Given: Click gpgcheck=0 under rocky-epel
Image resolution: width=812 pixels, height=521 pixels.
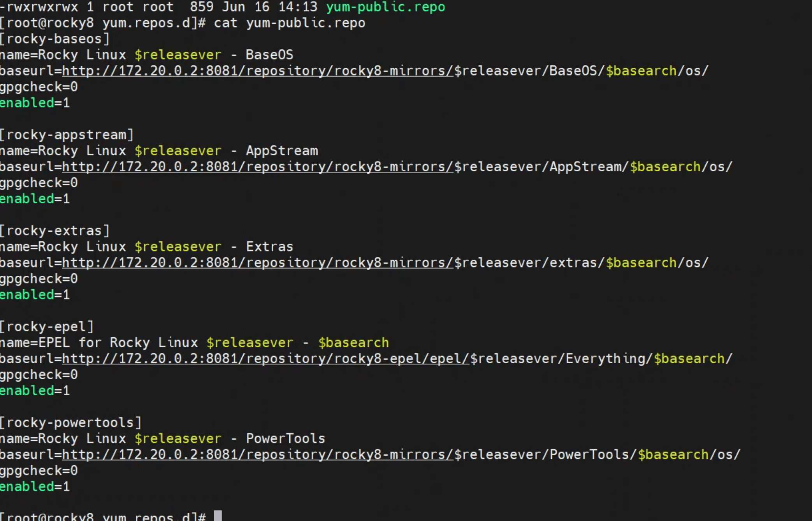Looking at the screenshot, I should pos(39,375).
